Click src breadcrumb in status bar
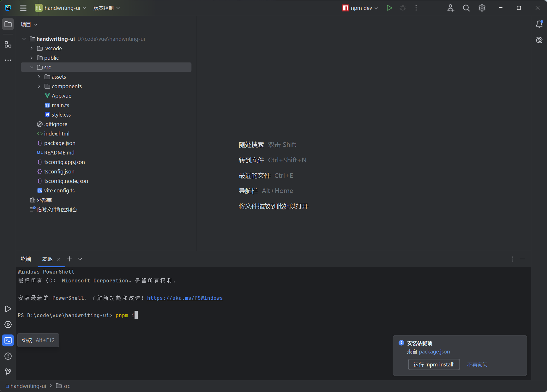This screenshot has width=547, height=392. pyautogui.click(x=63, y=386)
